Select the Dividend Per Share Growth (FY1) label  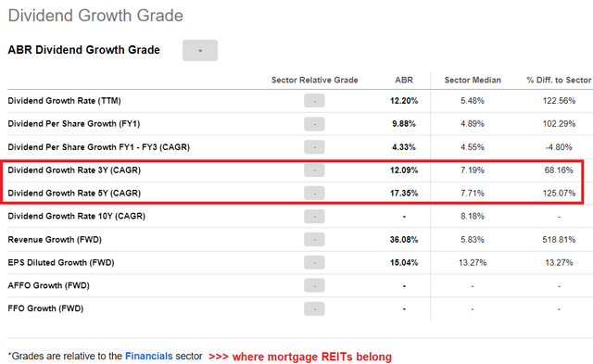click(x=74, y=124)
